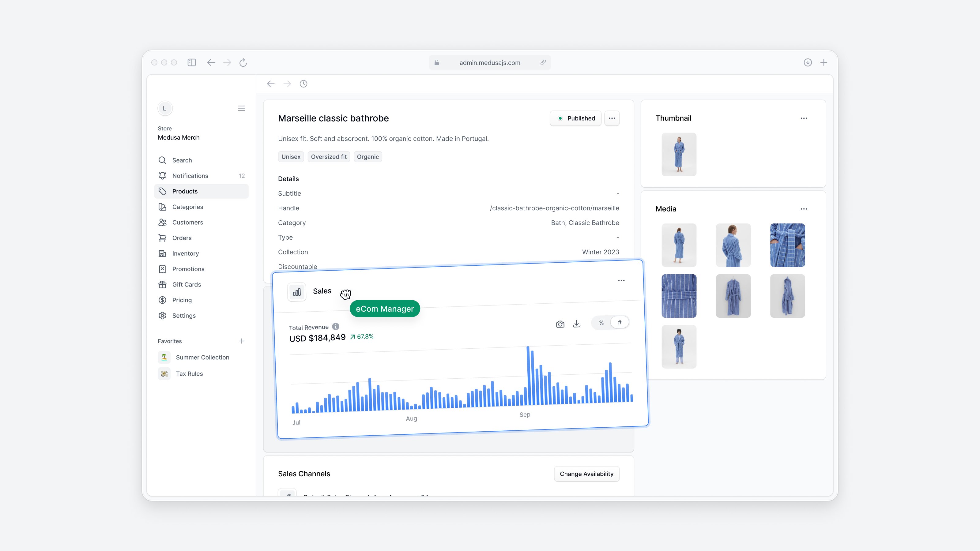Click Change Availability button

pos(587,474)
